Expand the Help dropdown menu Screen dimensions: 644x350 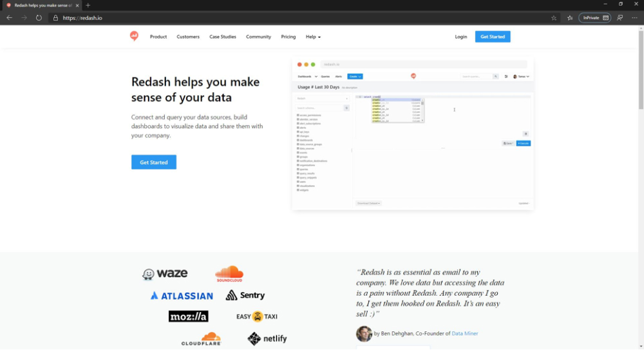(x=313, y=37)
